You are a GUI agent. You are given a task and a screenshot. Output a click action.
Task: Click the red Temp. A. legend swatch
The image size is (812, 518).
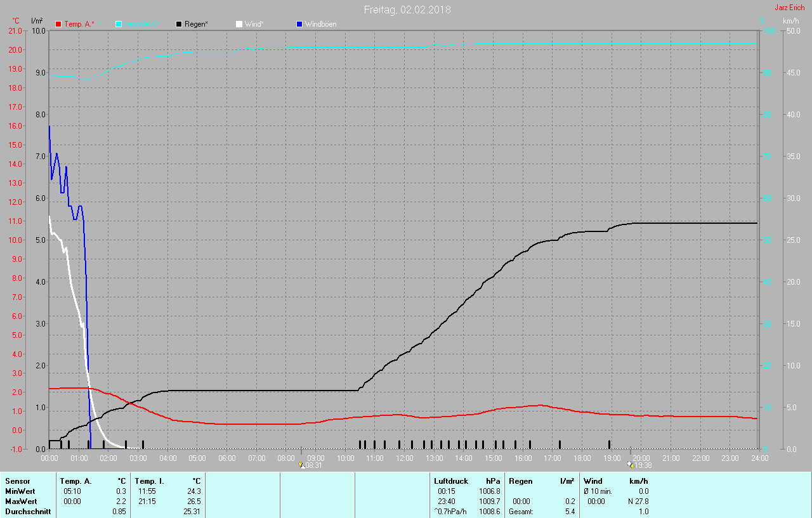59,24
